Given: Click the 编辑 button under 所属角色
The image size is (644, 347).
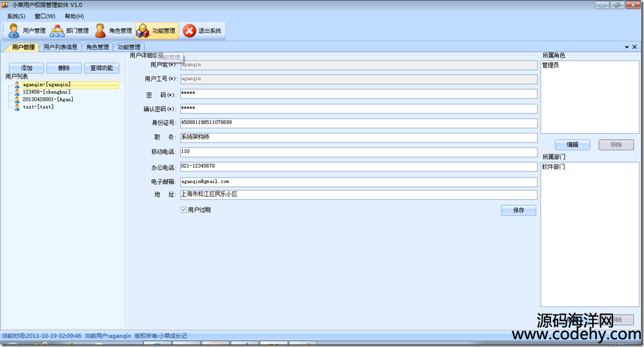Looking at the screenshot, I should (572, 144).
